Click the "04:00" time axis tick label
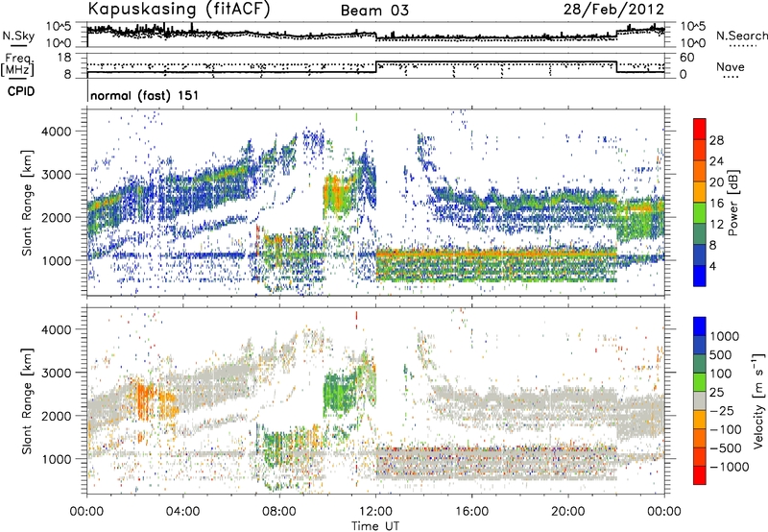 tap(182, 511)
